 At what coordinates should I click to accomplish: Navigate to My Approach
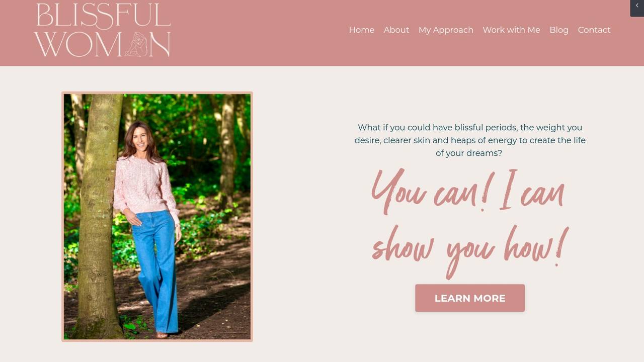446,30
